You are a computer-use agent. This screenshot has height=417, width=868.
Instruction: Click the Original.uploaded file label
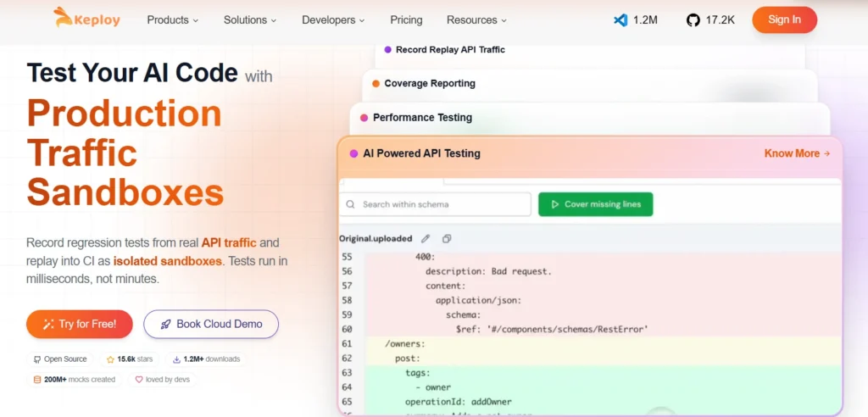[x=376, y=239]
